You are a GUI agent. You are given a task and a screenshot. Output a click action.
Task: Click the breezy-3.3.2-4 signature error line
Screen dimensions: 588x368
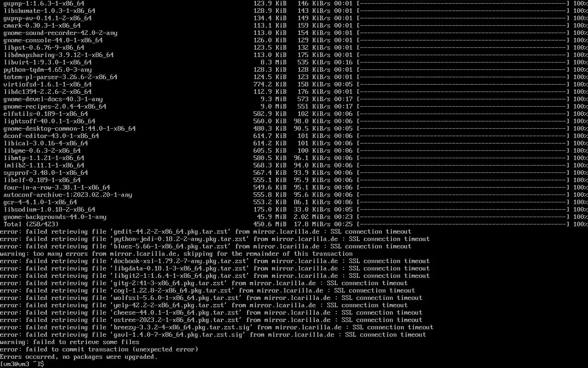click(217, 327)
